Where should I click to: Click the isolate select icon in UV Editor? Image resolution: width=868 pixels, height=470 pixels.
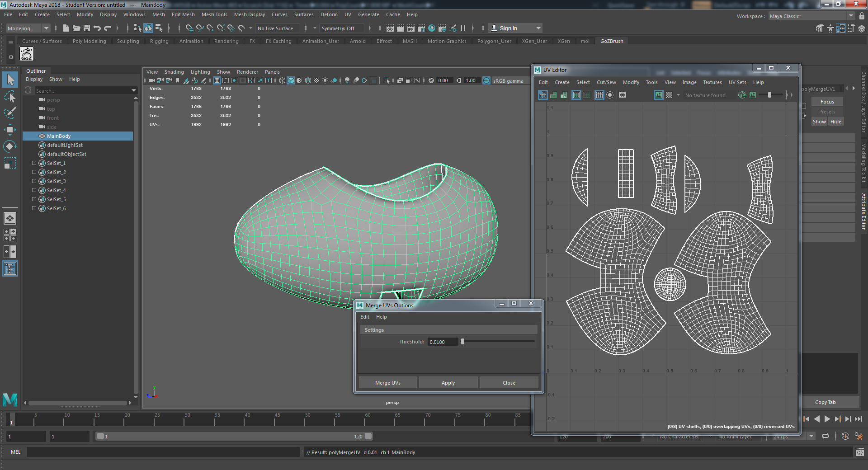coord(610,95)
